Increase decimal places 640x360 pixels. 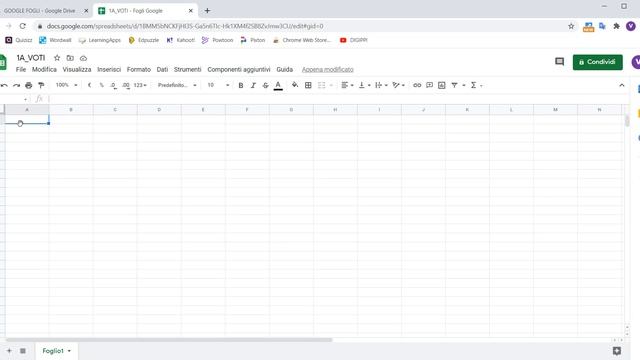126,85
